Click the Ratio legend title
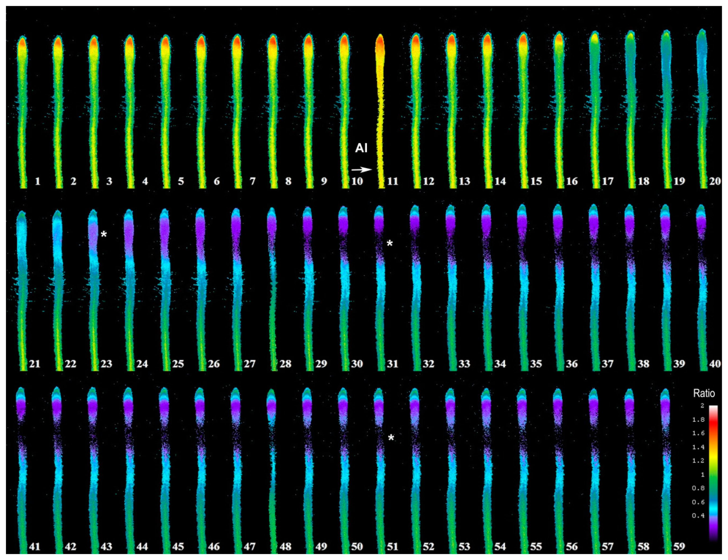The width and height of the screenshot is (728, 560). (x=704, y=393)
